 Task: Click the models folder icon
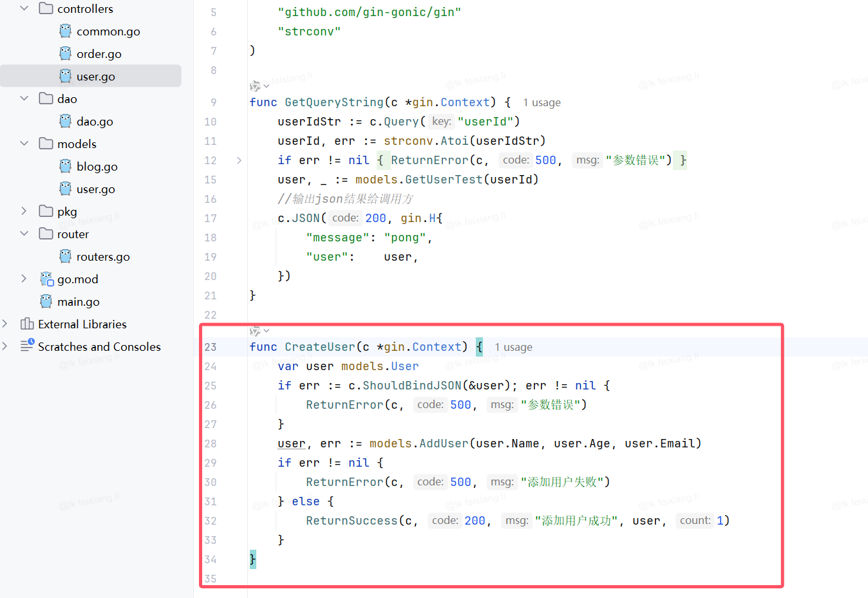click(x=46, y=144)
